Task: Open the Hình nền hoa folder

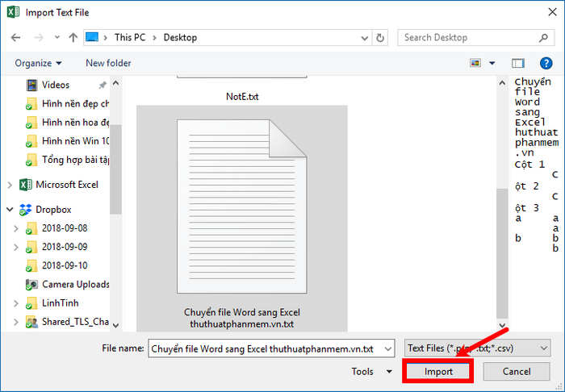Action: tap(67, 123)
